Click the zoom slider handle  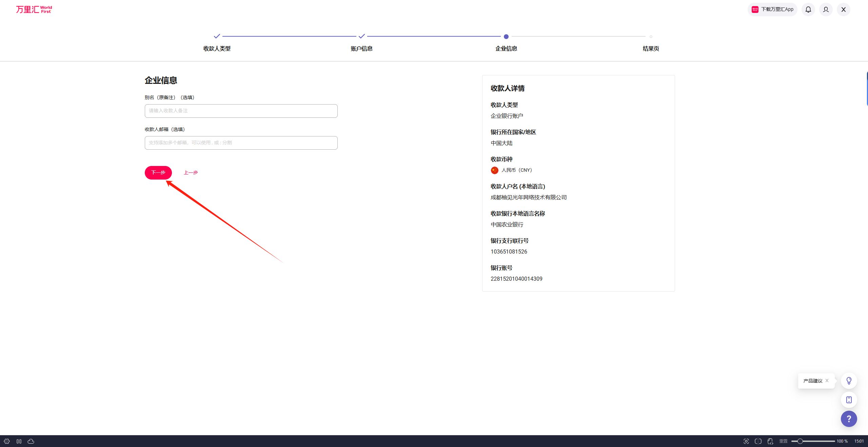coord(800,441)
